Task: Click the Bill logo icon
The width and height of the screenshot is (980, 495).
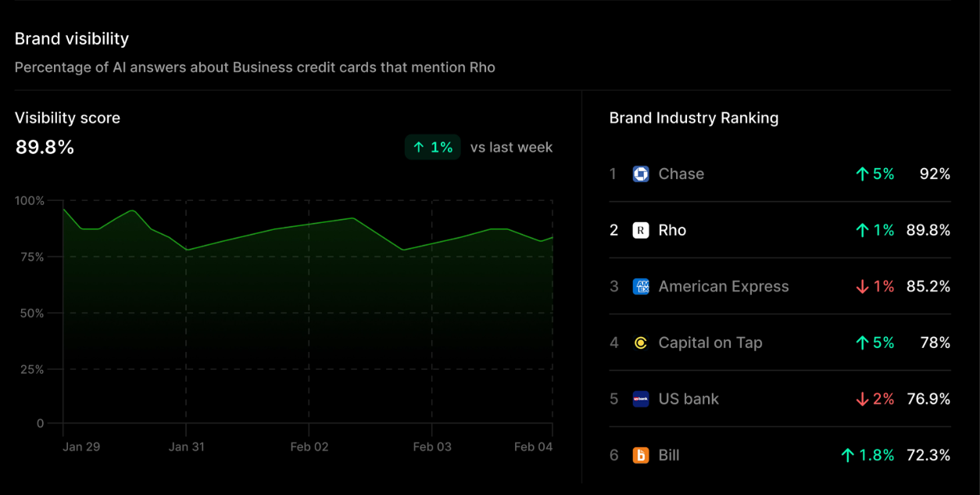Action: pos(641,455)
